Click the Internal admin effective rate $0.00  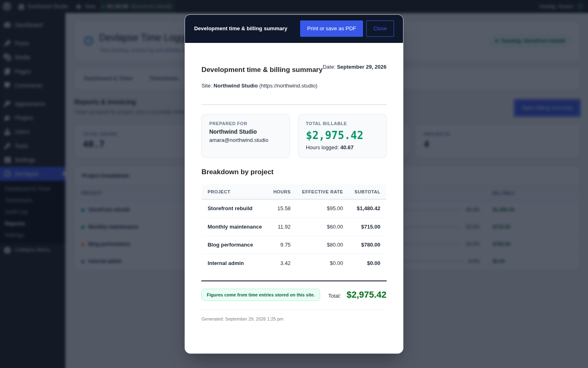click(x=336, y=263)
